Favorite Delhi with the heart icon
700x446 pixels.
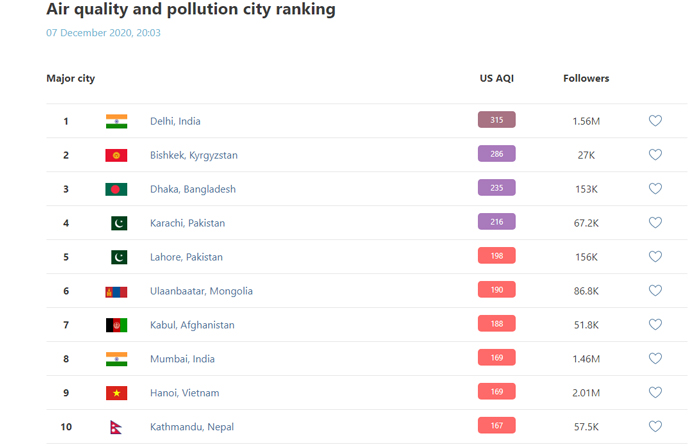pos(655,121)
